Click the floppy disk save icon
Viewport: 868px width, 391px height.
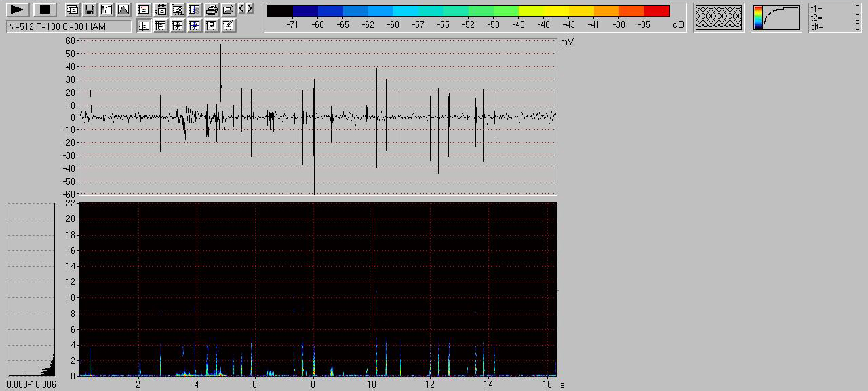pyautogui.click(x=89, y=10)
